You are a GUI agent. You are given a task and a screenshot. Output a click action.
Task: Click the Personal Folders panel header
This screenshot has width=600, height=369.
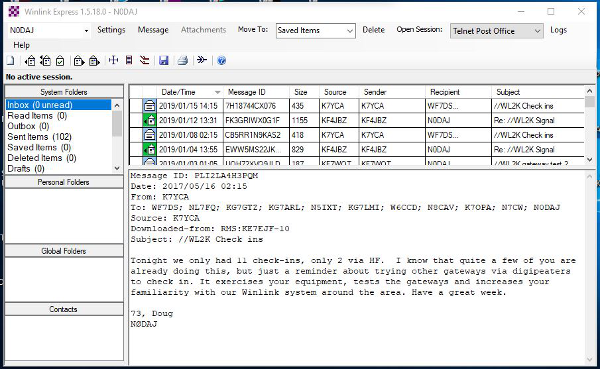click(x=64, y=182)
